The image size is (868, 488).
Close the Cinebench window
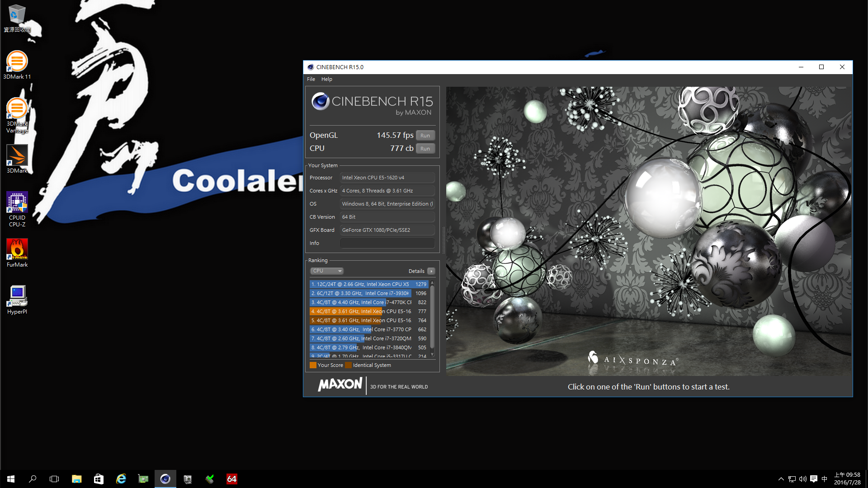click(x=842, y=67)
